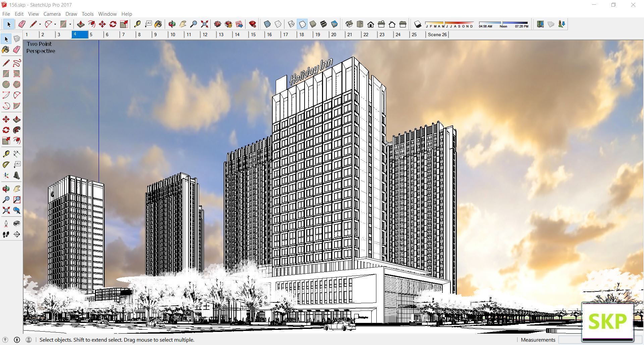Viewport: 644px width, 345px height.
Task: Select the Follow Me tool
Action: pos(17,130)
